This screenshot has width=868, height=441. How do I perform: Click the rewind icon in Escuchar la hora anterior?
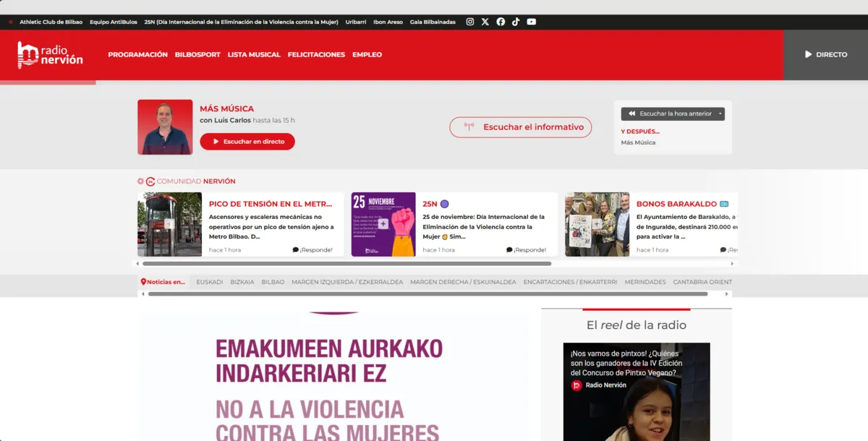(x=631, y=114)
